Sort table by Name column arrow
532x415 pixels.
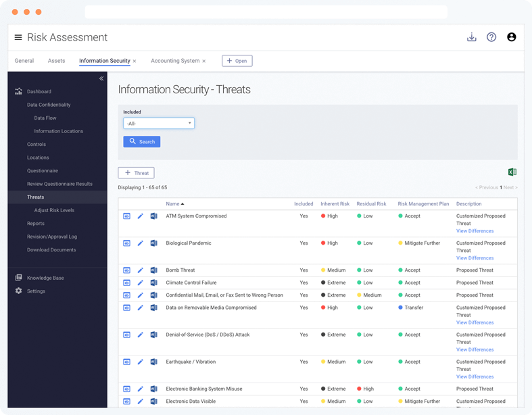tap(183, 204)
